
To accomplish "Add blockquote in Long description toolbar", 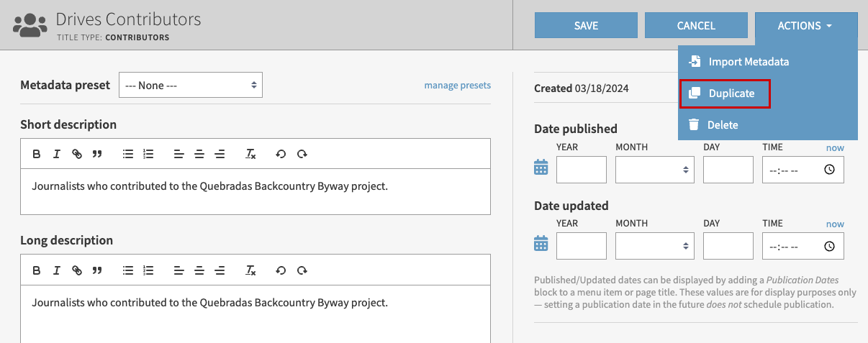I will 97,270.
